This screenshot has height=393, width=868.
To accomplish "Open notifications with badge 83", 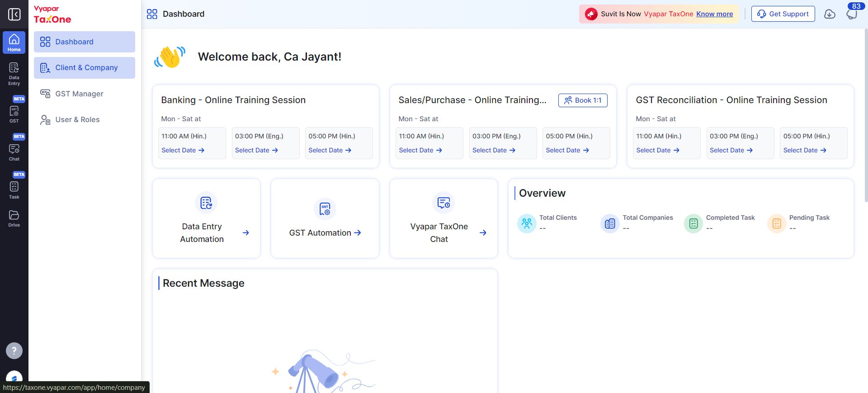I will pos(852,13).
